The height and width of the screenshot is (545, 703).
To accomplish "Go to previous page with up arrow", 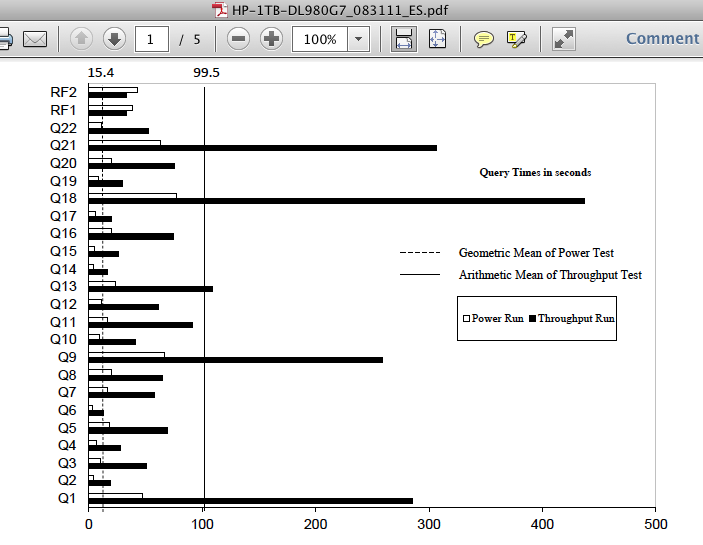I will (x=82, y=39).
